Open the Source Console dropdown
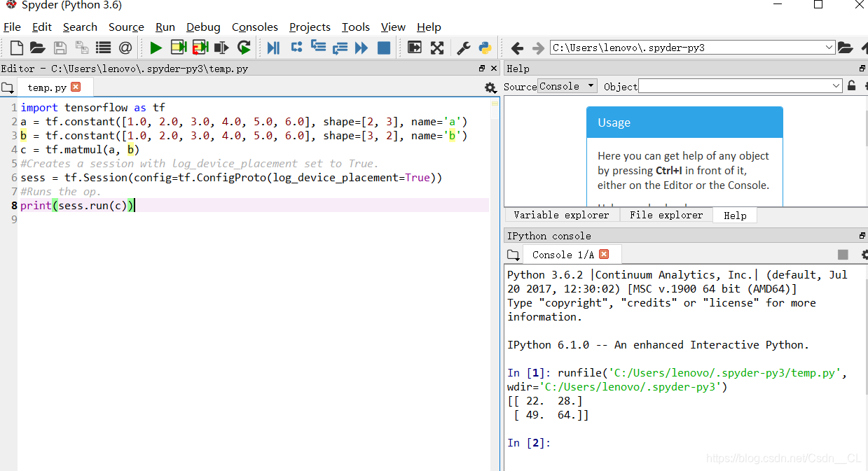The width and height of the screenshot is (868, 471). [x=567, y=86]
